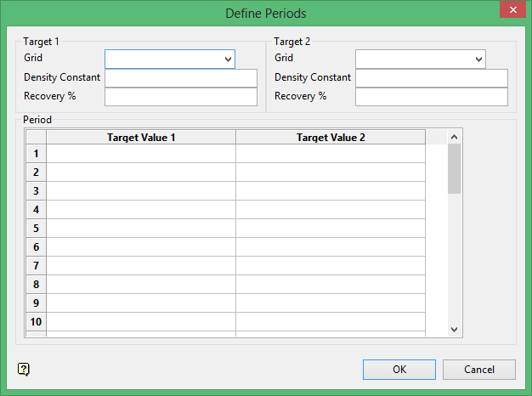Click Target Value 2 cell in row 5
The image size is (532, 396).
pos(331,229)
